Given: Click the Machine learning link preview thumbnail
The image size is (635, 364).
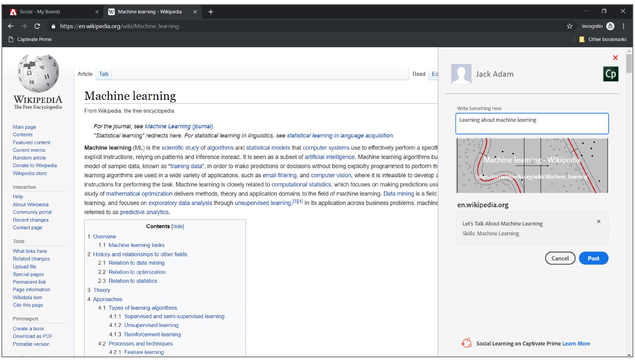Looking at the screenshot, I should [x=532, y=165].
